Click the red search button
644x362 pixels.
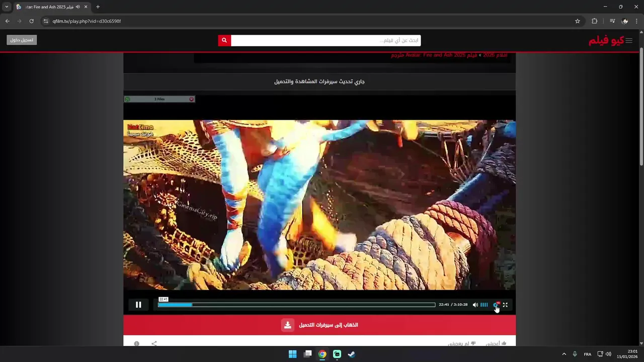pos(224,40)
